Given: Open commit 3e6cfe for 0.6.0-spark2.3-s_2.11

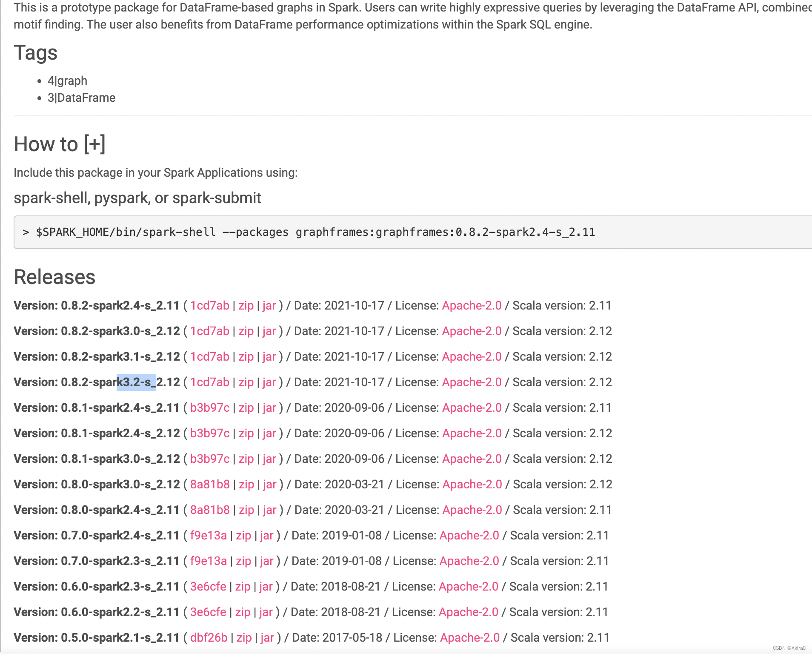Looking at the screenshot, I should tap(208, 587).
